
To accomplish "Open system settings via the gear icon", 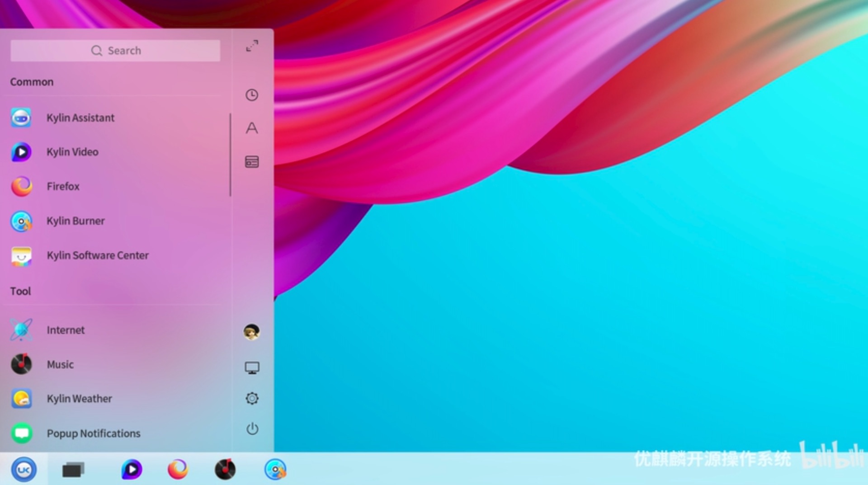I will 252,398.
